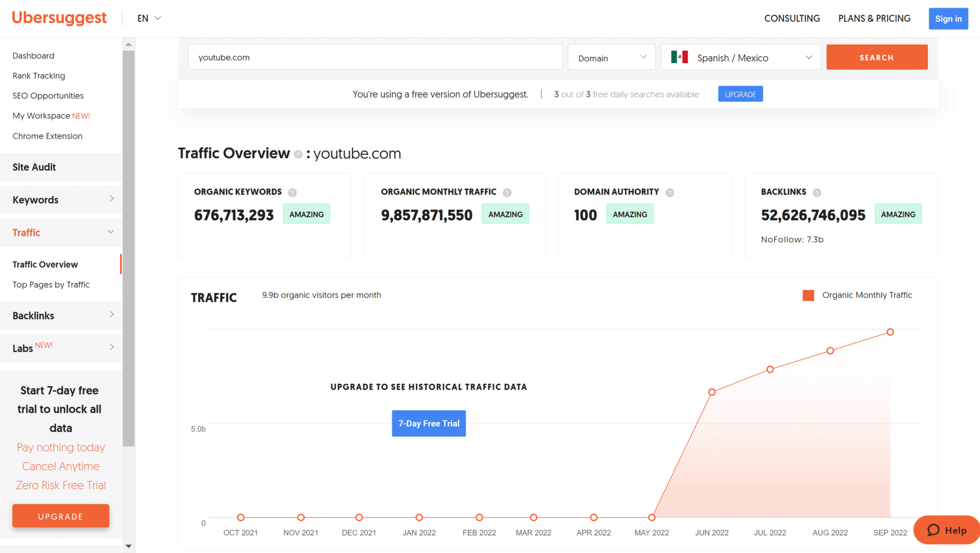Click the Ubersuggest logo
This screenshot has height=553, width=980.
coord(59,18)
